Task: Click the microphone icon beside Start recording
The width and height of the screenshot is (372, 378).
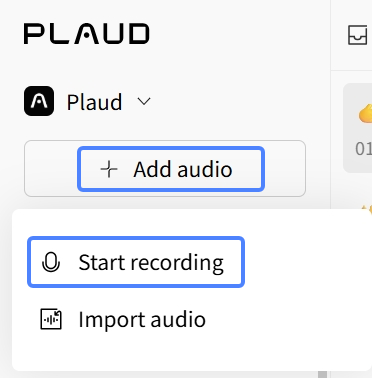Action: click(x=51, y=262)
